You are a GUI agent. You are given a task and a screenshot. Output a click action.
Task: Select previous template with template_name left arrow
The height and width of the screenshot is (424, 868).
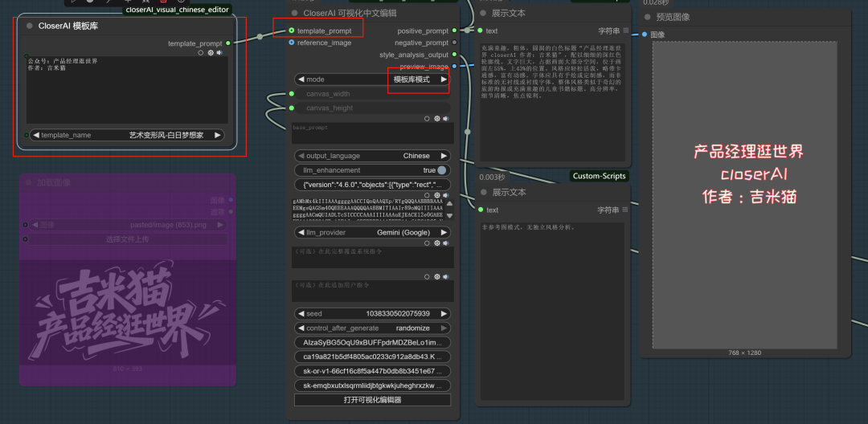click(x=36, y=135)
